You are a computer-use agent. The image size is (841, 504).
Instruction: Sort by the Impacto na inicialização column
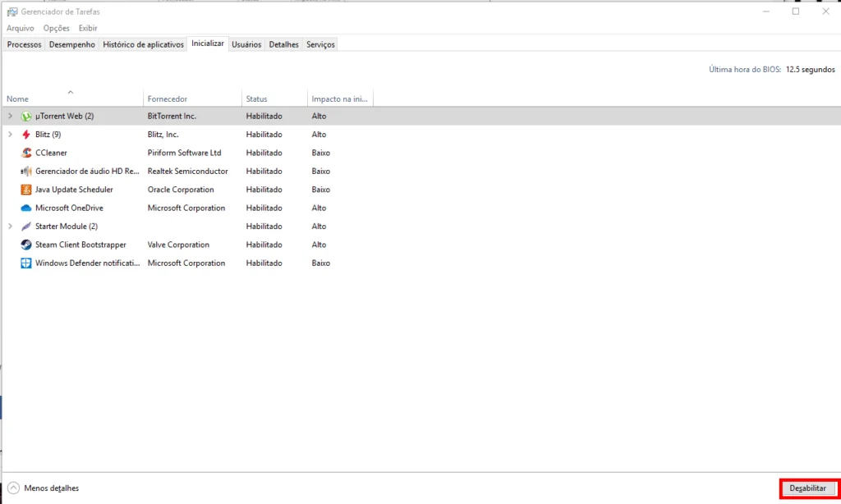[340, 99]
